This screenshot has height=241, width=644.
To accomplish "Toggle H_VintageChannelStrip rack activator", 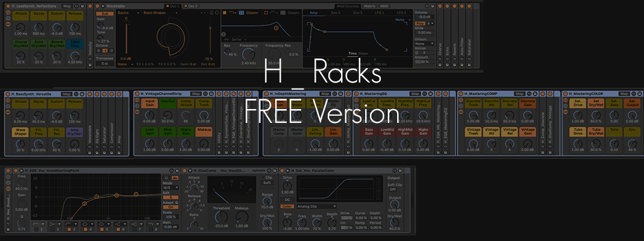I will pos(138,94).
